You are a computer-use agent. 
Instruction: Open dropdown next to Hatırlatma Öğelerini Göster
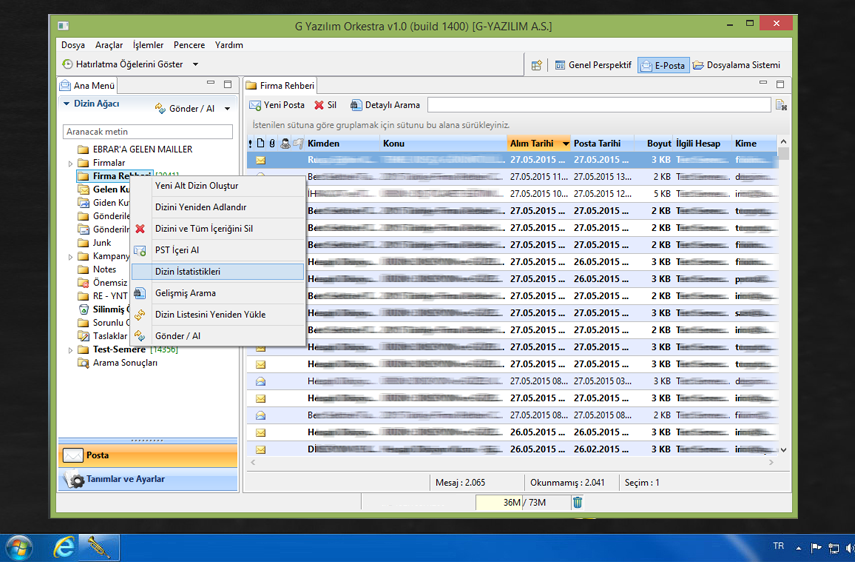[x=195, y=64]
